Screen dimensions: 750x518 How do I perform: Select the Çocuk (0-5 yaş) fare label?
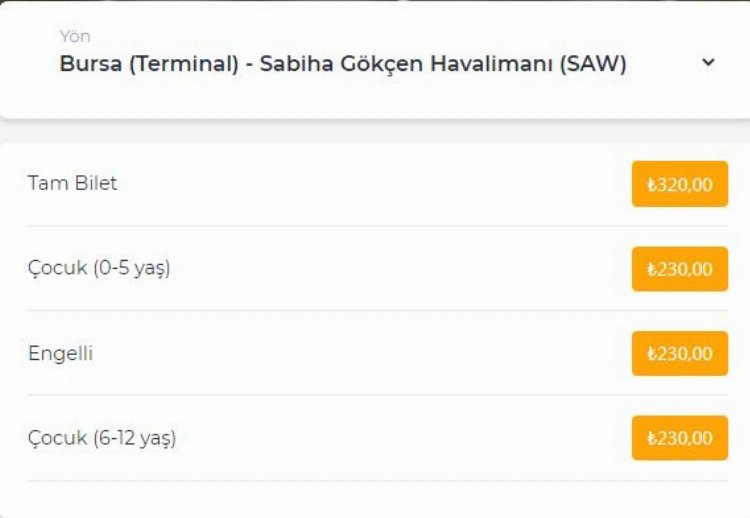[99, 268]
